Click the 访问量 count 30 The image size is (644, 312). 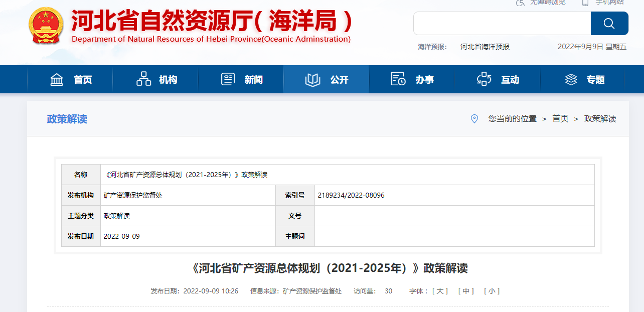[x=389, y=291]
